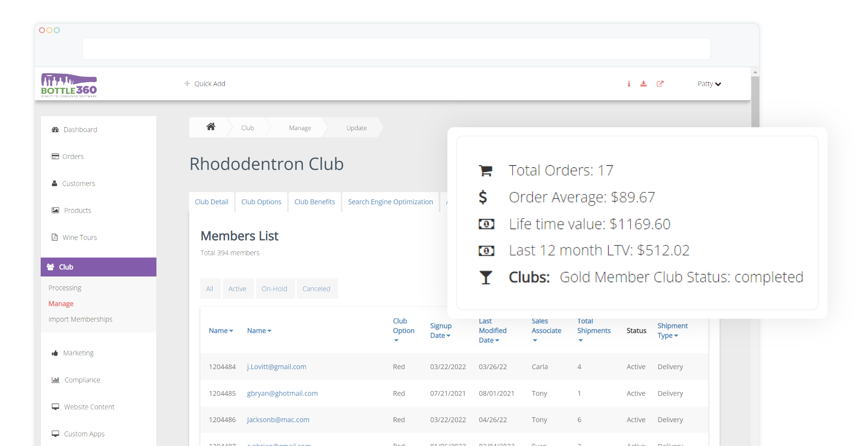
Task: Sort by Shipment Type column
Action: click(x=672, y=331)
